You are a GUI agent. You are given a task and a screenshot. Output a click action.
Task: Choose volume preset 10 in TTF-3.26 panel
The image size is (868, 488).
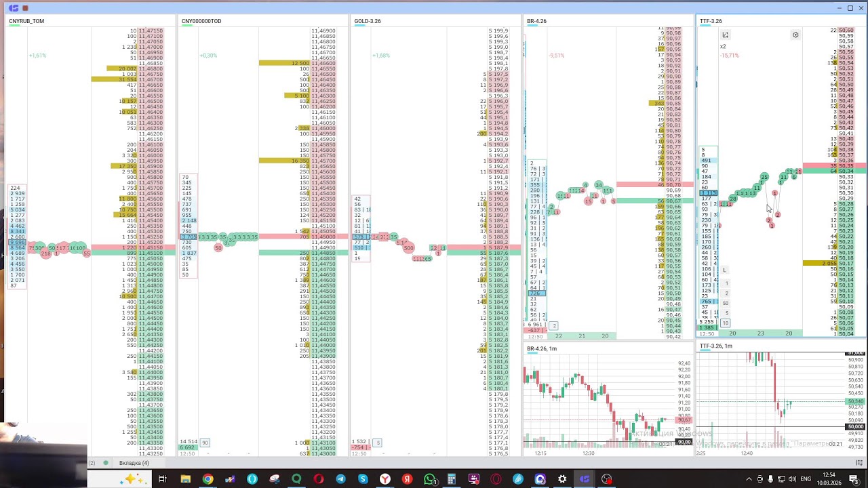[726, 323]
